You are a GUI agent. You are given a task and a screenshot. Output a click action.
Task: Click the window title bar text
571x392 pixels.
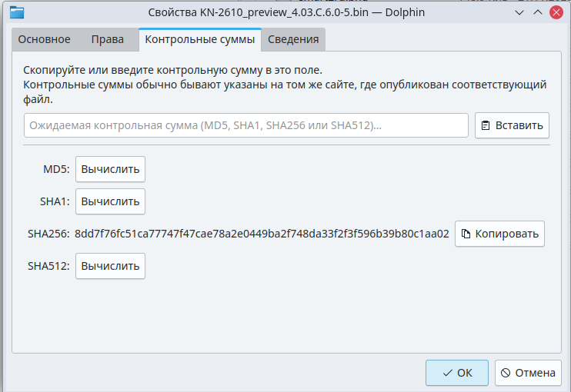coord(285,12)
